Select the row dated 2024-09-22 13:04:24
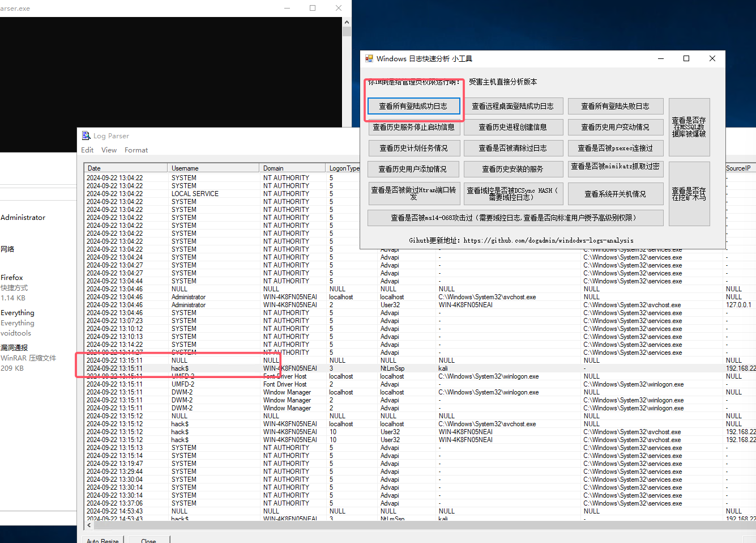This screenshot has height=543, width=756. (420, 257)
